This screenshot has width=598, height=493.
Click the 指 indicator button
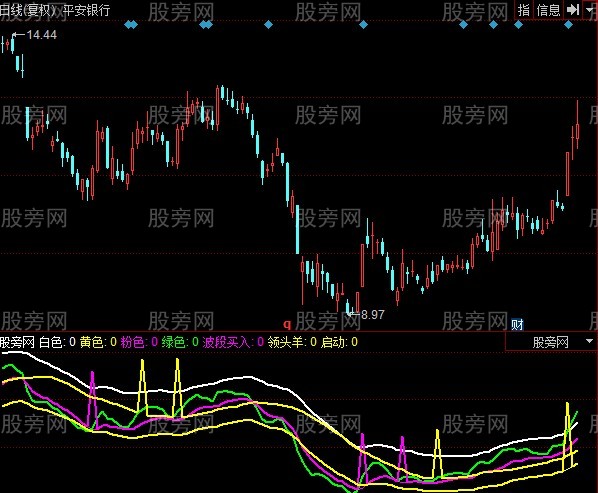524,10
